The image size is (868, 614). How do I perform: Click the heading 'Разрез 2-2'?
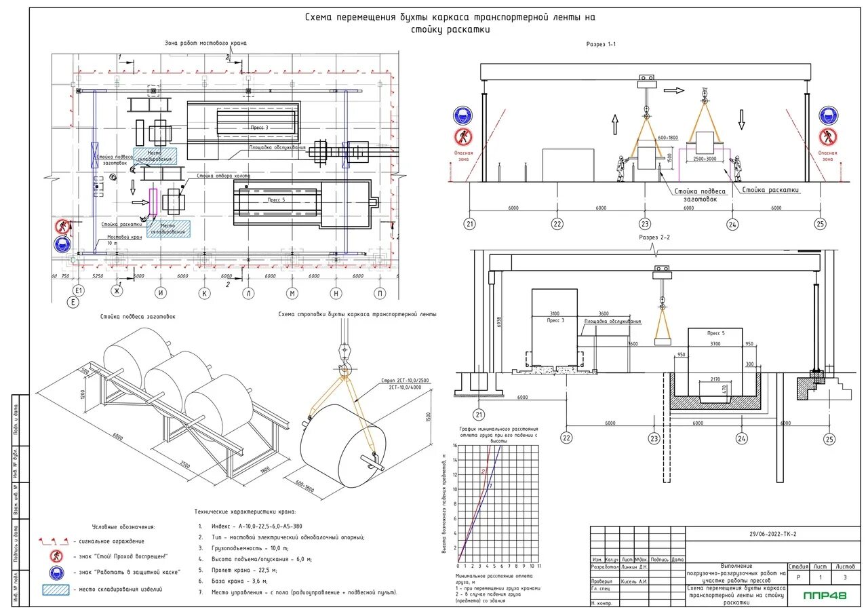(x=654, y=237)
